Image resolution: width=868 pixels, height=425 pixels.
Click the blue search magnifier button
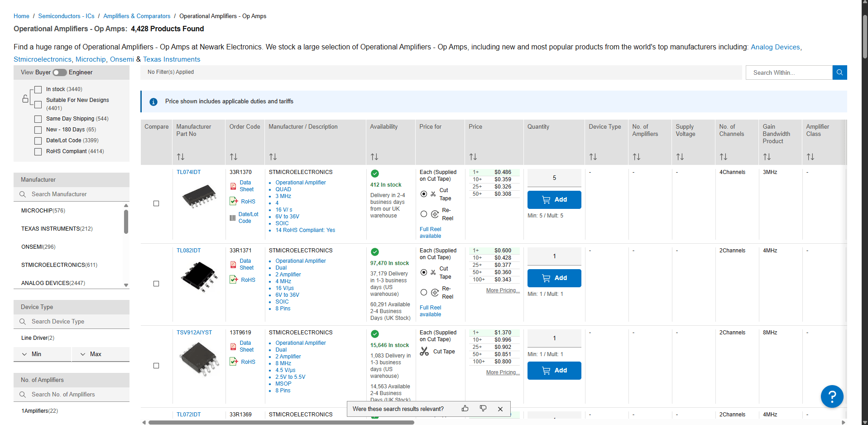pos(839,72)
